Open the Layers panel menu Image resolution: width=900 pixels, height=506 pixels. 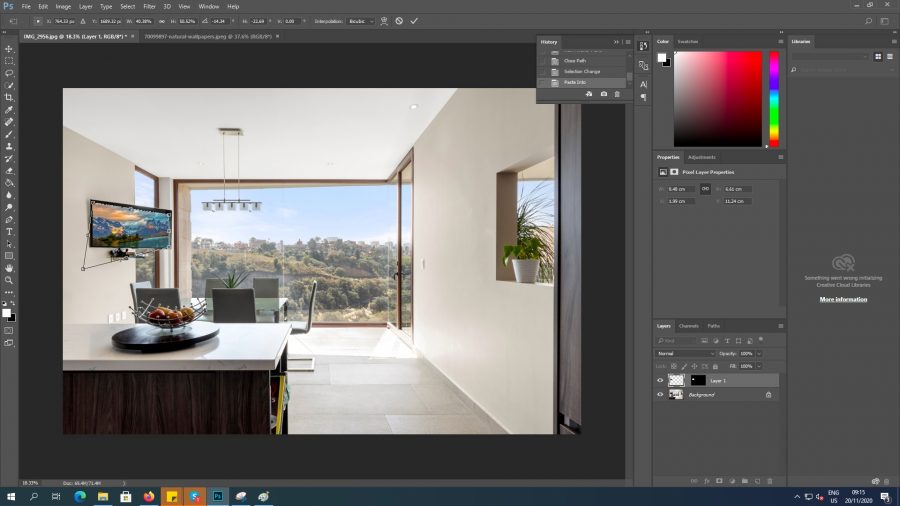click(781, 326)
